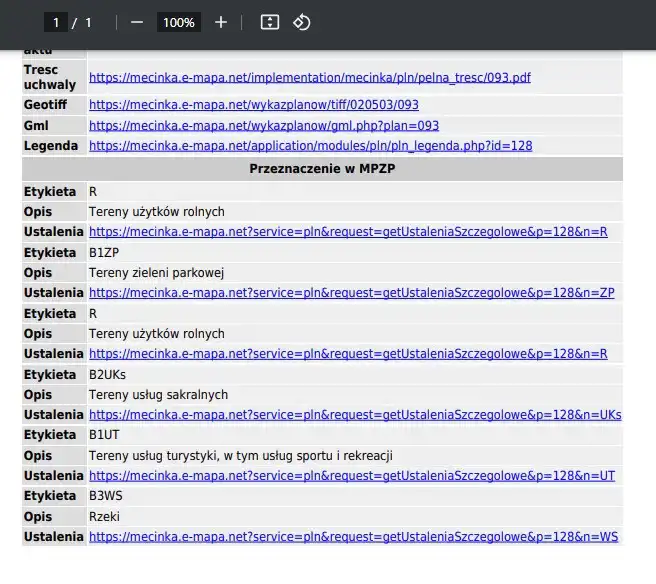Viewport: 656px width, 584px height.
Task: Click the Tereny usług sakralnych description
Action: click(x=158, y=395)
